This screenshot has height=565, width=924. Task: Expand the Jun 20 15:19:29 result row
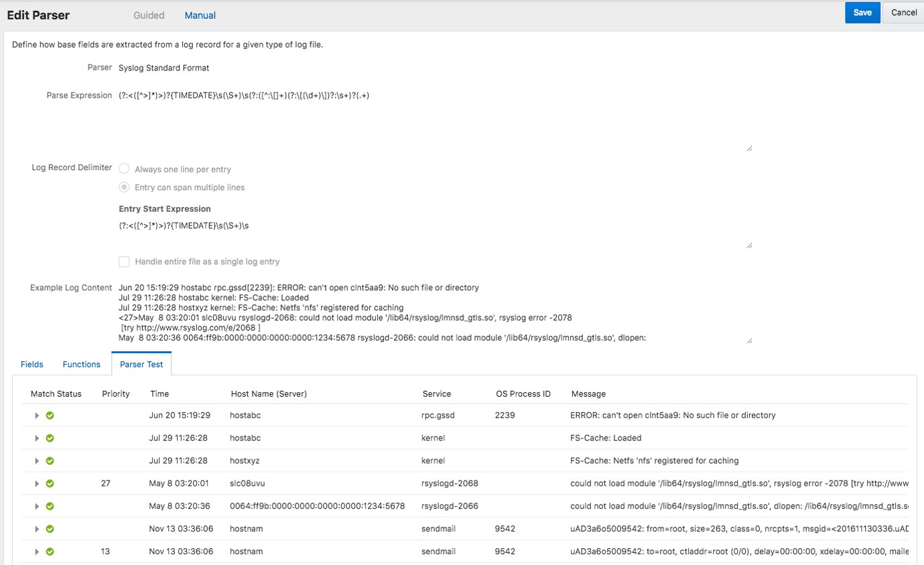[x=37, y=416]
